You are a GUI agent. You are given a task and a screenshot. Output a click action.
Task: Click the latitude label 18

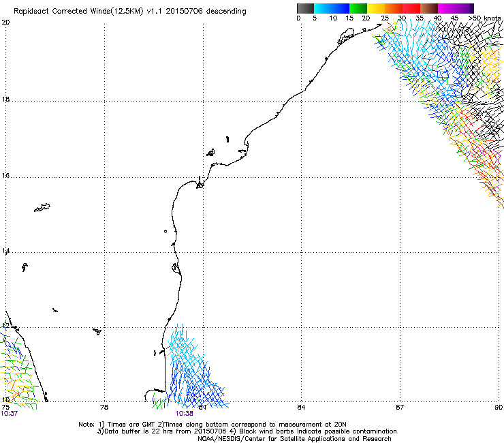5,100
